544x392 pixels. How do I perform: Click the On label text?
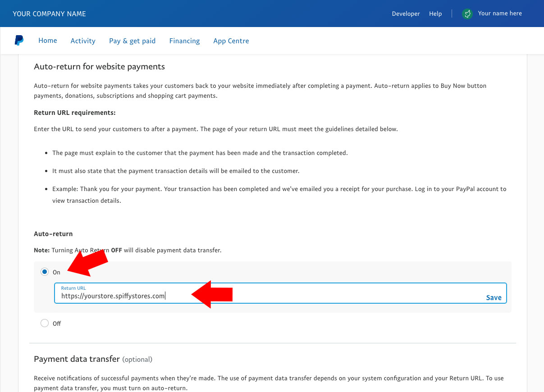click(56, 272)
